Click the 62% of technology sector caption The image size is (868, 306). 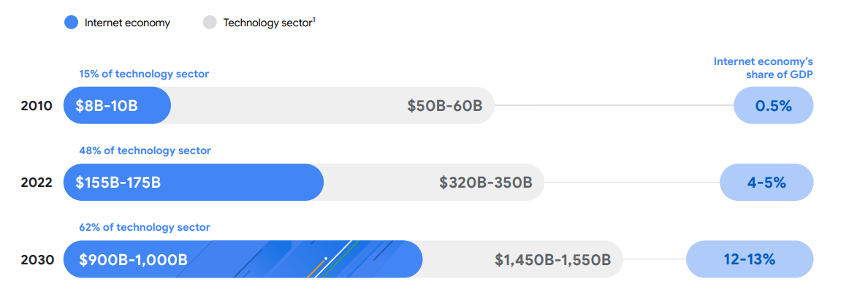tap(145, 227)
